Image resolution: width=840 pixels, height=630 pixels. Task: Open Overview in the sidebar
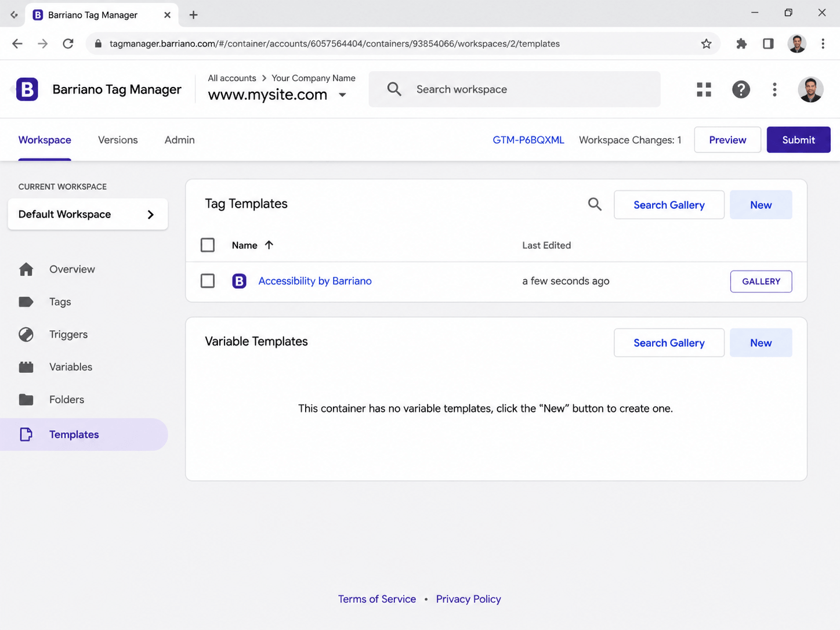(72, 269)
